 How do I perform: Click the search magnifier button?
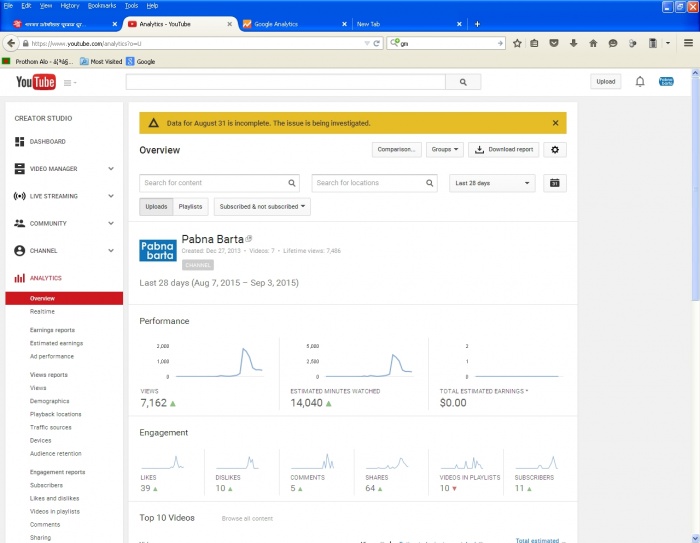[462, 82]
